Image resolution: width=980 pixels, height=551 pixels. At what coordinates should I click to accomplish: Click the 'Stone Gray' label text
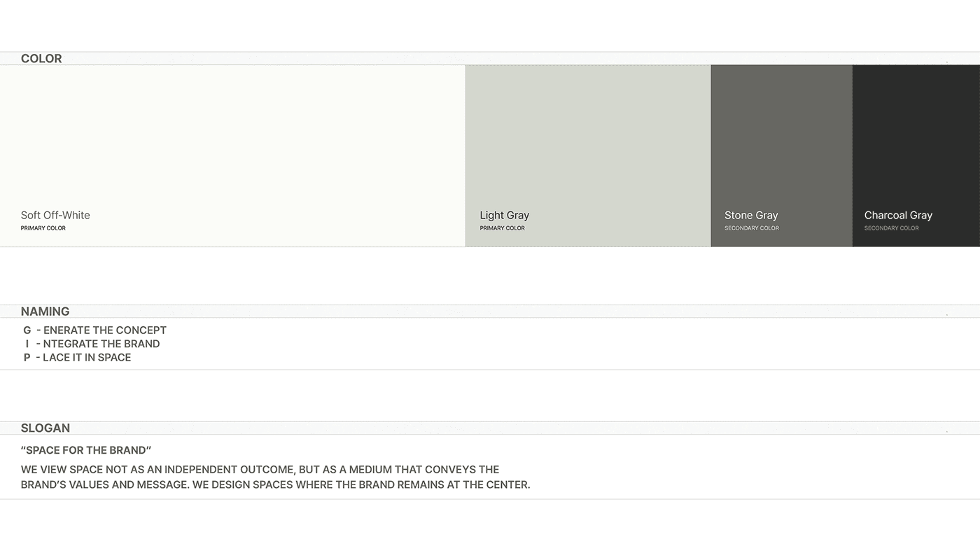coord(751,215)
